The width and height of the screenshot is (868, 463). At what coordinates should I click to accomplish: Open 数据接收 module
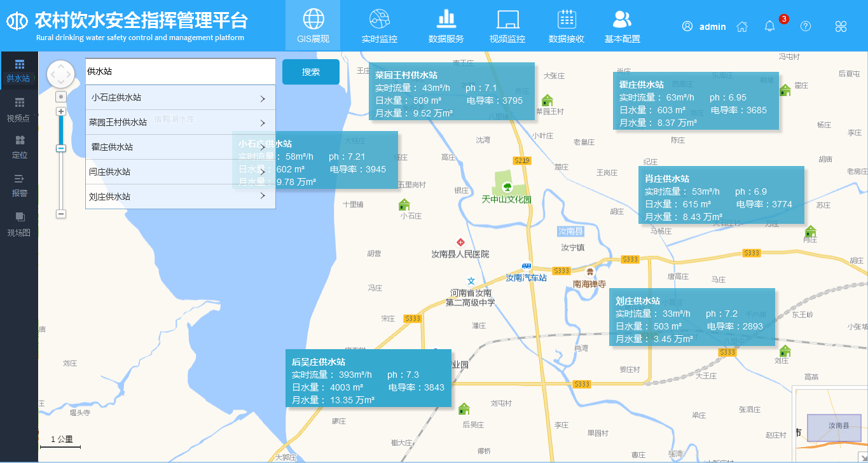[567, 25]
